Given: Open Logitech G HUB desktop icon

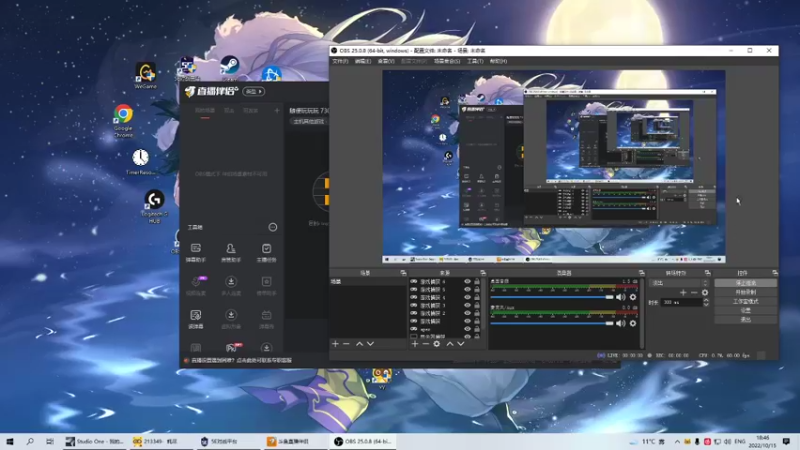Looking at the screenshot, I should click(154, 207).
